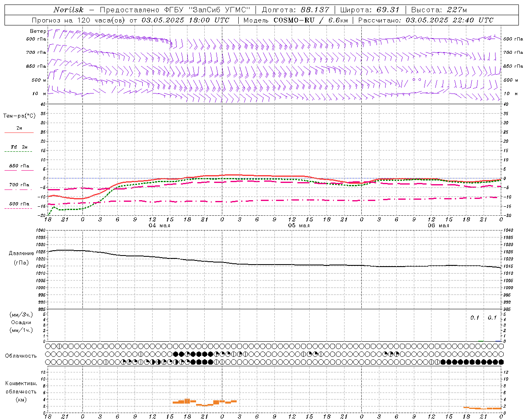Click the '06 мая' date label
This screenshot has width=525, height=420.
[x=438, y=226]
